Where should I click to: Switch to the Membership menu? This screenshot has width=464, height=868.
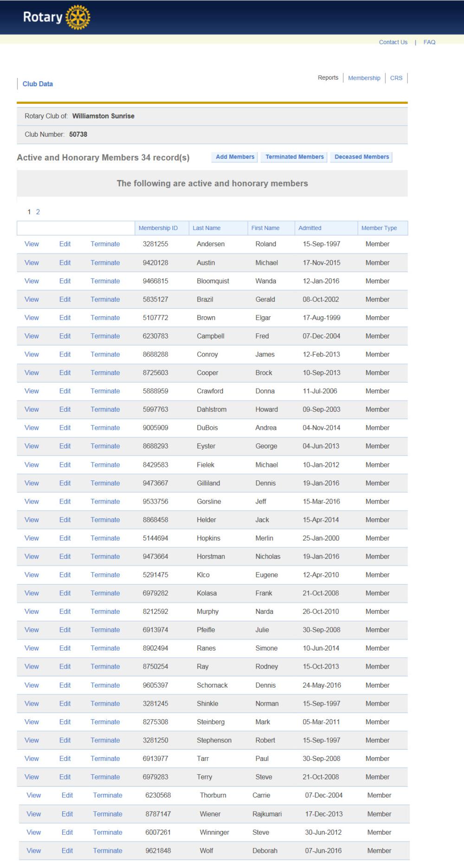(364, 78)
